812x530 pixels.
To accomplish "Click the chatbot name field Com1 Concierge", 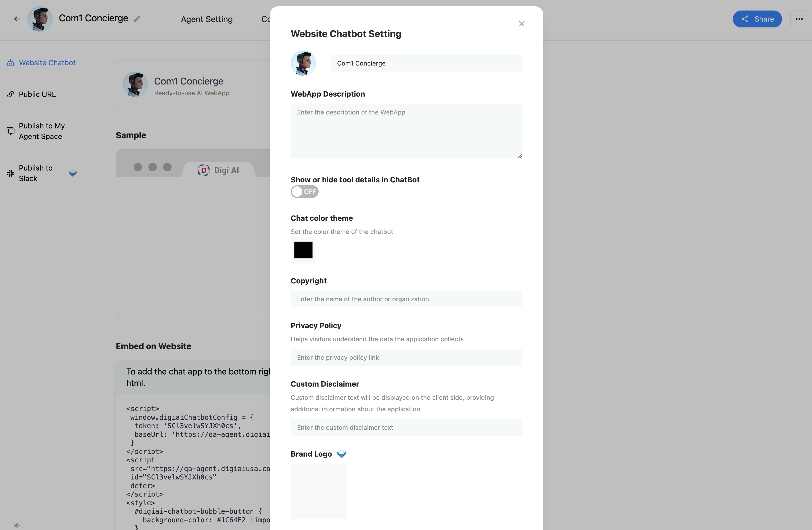I will (x=426, y=63).
